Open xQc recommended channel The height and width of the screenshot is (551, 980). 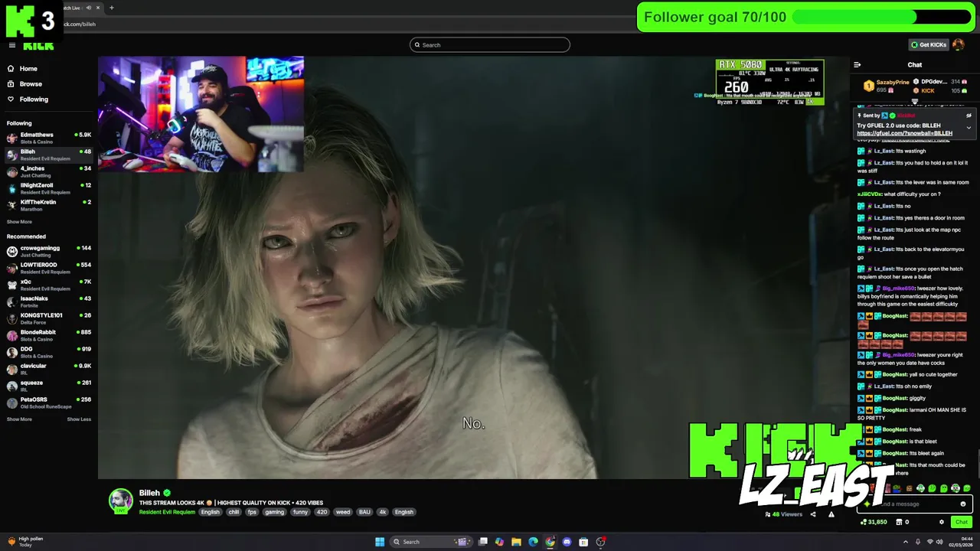[x=48, y=285]
